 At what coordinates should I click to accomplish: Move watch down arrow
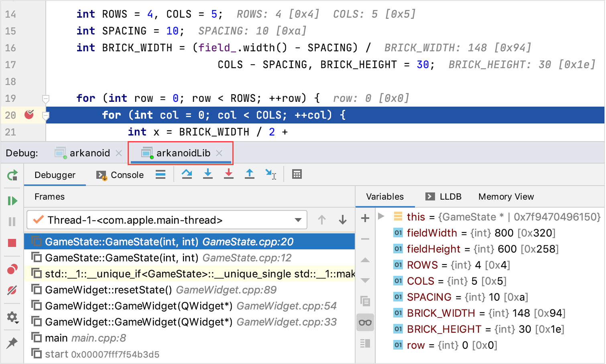[365, 280]
